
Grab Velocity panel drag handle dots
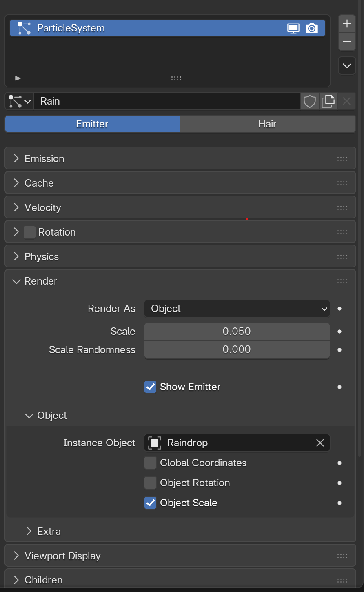(x=342, y=208)
